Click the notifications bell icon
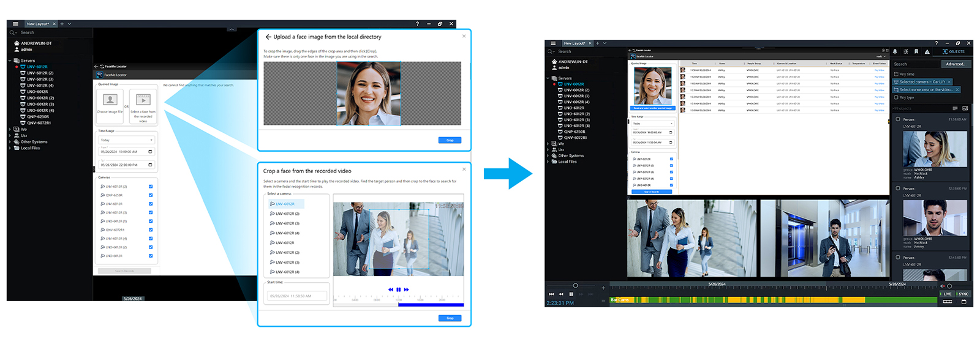This screenshot has width=980, height=347. point(895,51)
